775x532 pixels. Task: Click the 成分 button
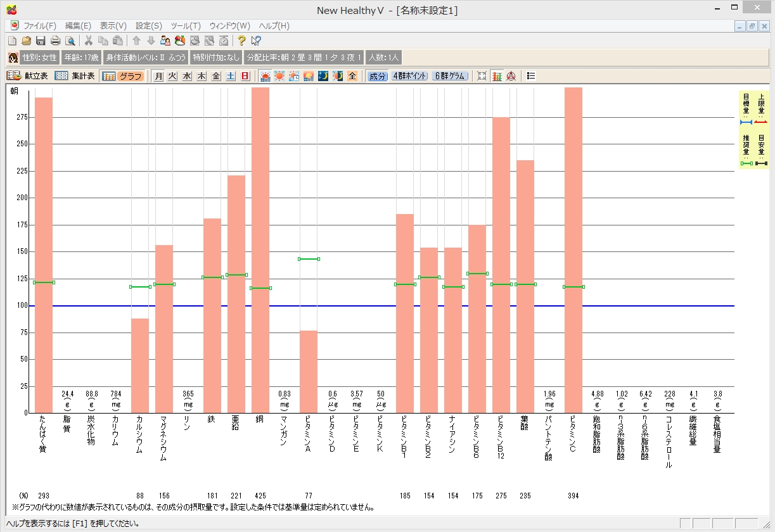(378, 76)
